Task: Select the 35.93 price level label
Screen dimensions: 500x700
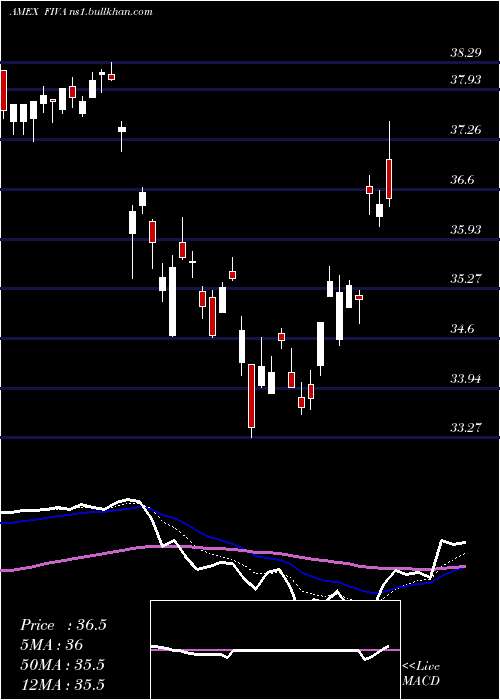Action: coord(465,229)
